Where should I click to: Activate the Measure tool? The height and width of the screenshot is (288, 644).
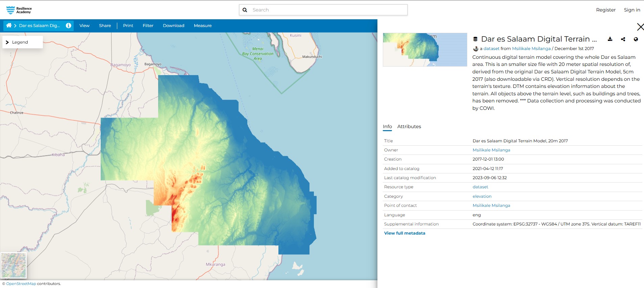click(203, 26)
